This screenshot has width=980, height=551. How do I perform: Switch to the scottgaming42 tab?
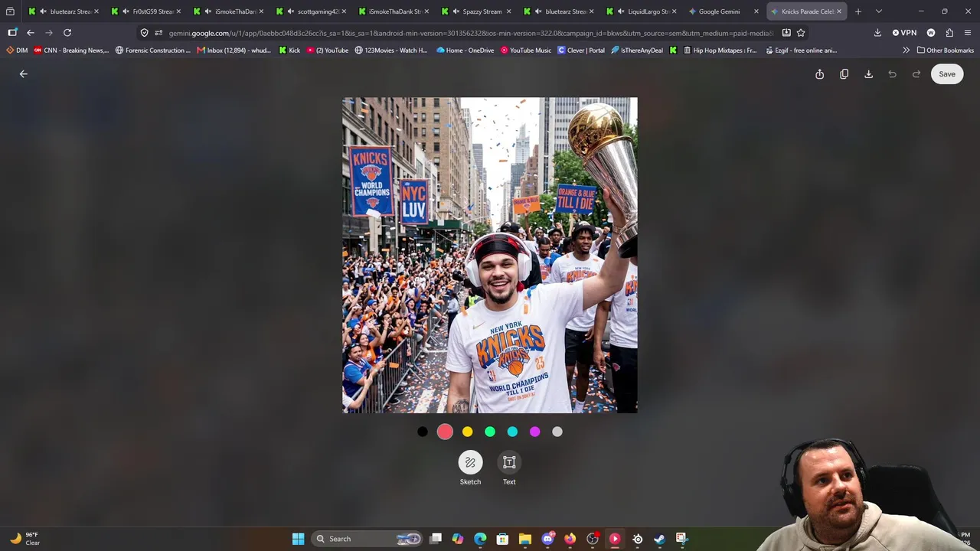[311, 11]
